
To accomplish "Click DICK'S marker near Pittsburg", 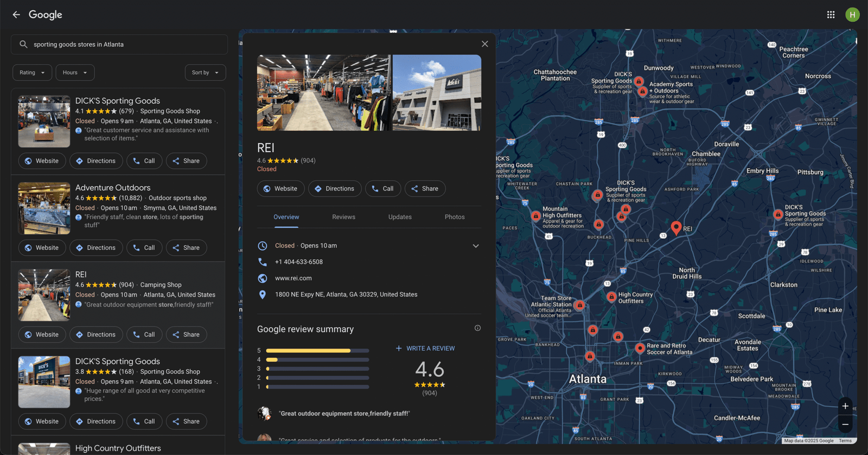I will coord(778,214).
